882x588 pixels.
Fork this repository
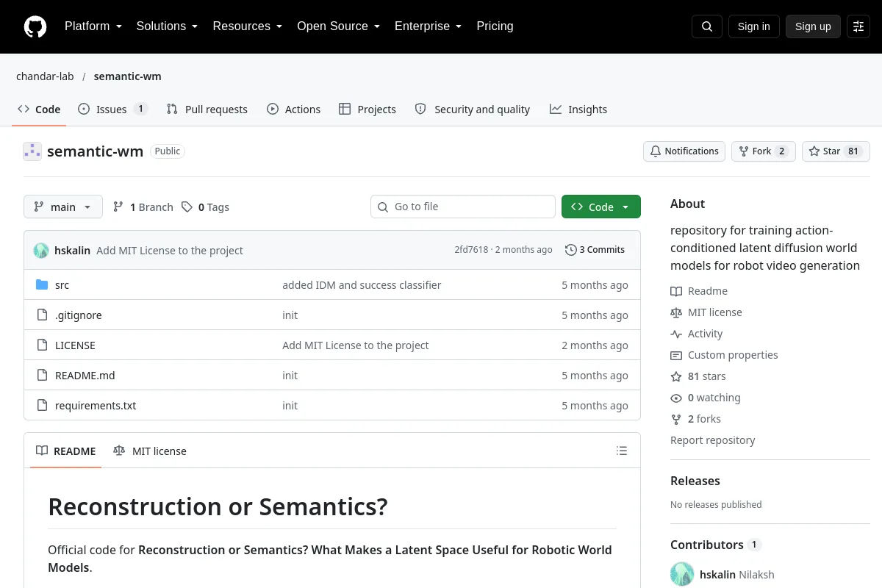(x=763, y=151)
